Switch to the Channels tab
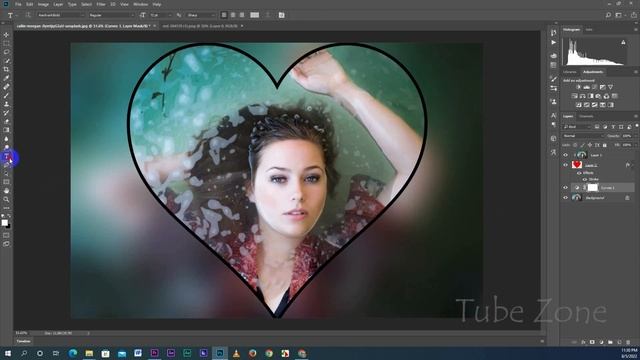The width and height of the screenshot is (640, 360). coord(586,116)
